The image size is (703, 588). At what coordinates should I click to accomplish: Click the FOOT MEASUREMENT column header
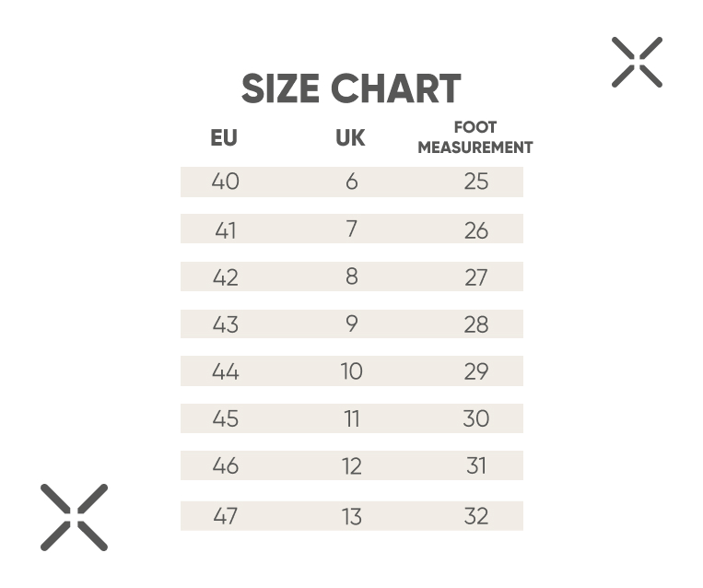pos(475,137)
